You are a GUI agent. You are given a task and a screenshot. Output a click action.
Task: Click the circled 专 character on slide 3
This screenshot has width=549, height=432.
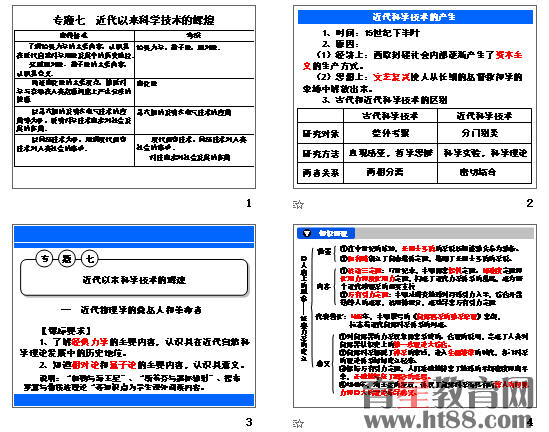coord(44,259)
